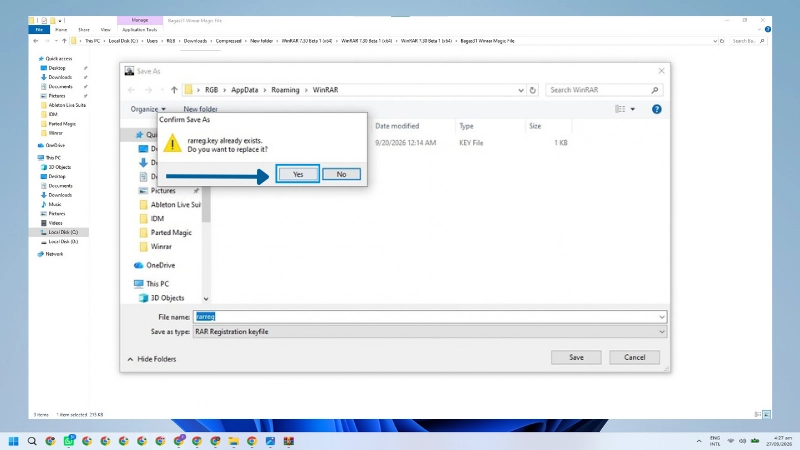Open WhatsApp from the taskbar
This screenshot has width=800, height=450.
point(68,441)
